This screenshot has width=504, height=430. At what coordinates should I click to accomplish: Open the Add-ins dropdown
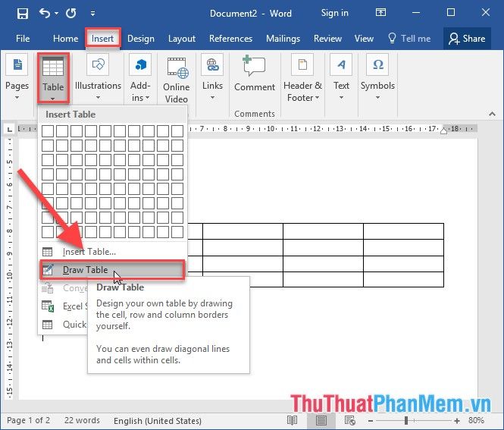[x=140, y=78]
